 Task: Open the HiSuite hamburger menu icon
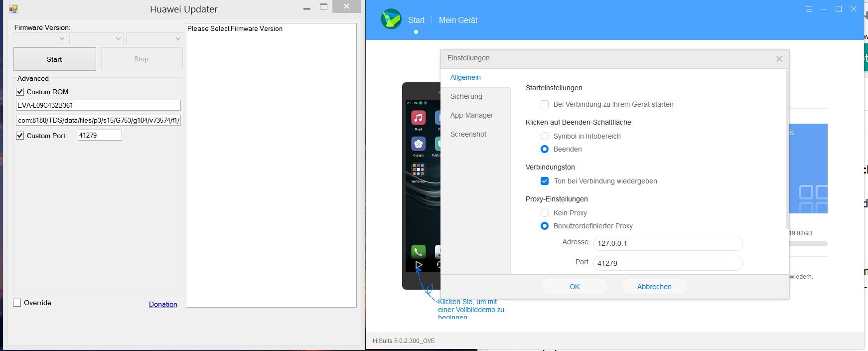808,9
